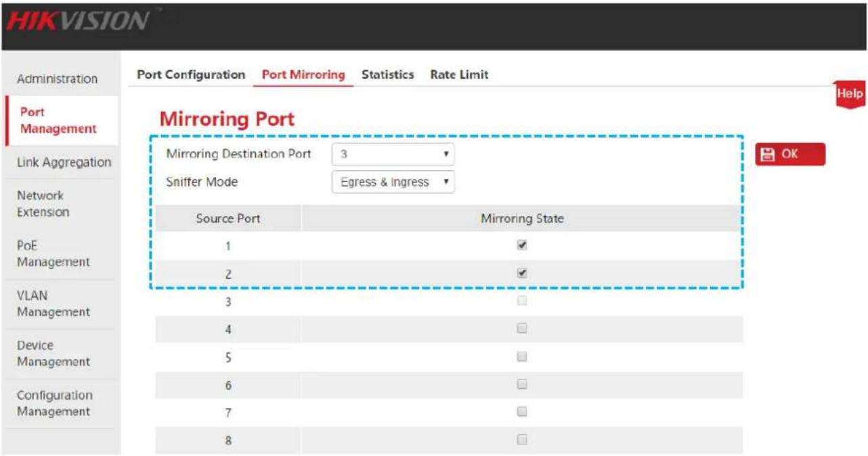
Task: Open the Statistics tab
Action: point(387,75)
